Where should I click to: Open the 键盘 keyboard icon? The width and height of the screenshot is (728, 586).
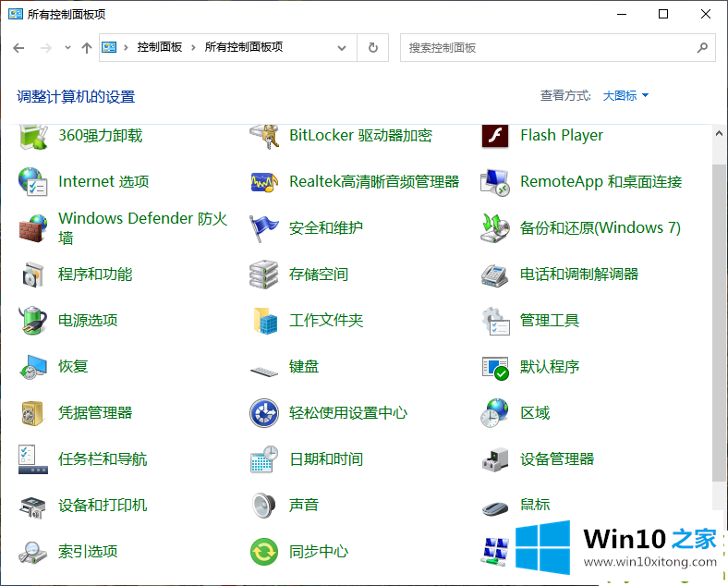click(263, 371)
